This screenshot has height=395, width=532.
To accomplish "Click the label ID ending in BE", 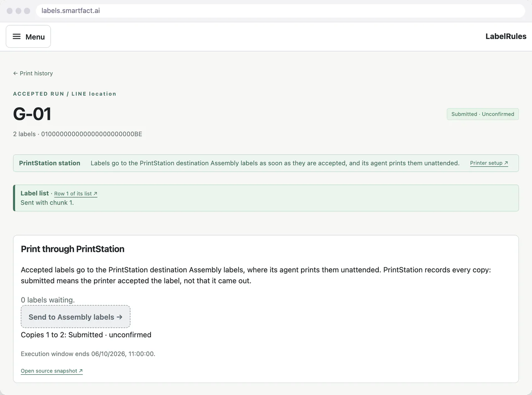I will (x=91, y=134).
